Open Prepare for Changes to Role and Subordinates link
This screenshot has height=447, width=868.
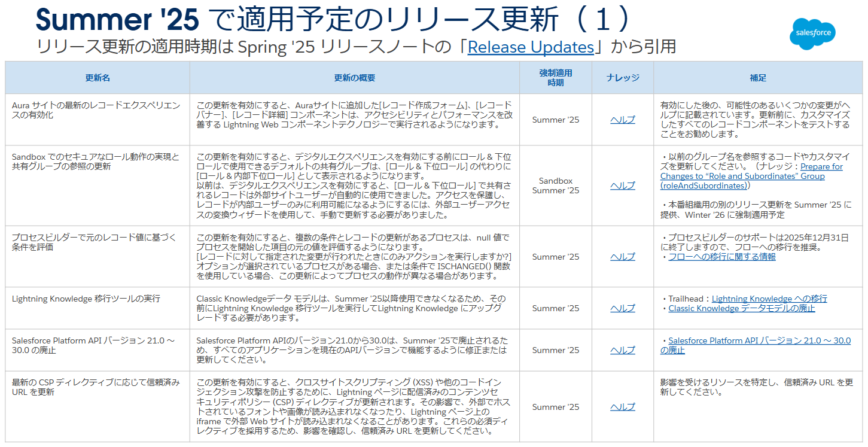point(752,176)
